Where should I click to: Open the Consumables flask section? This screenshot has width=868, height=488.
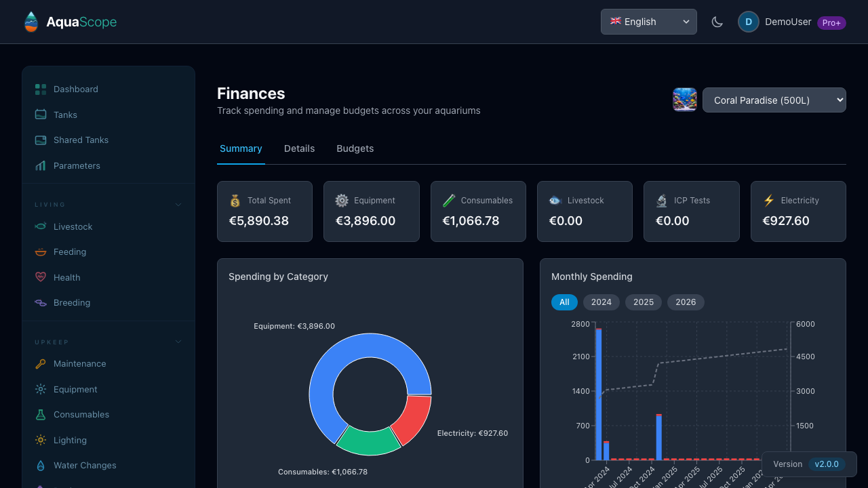tap(40, 414)
